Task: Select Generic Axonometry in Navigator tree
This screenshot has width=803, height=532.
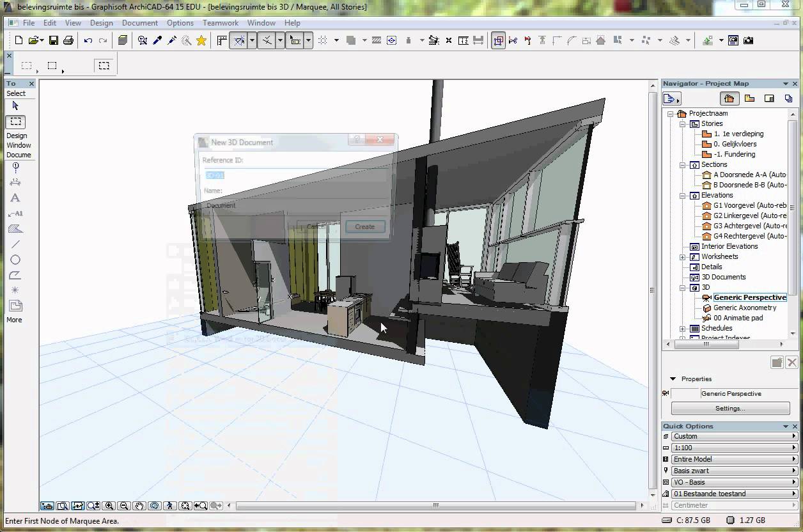Action: (x=745, y=308)
